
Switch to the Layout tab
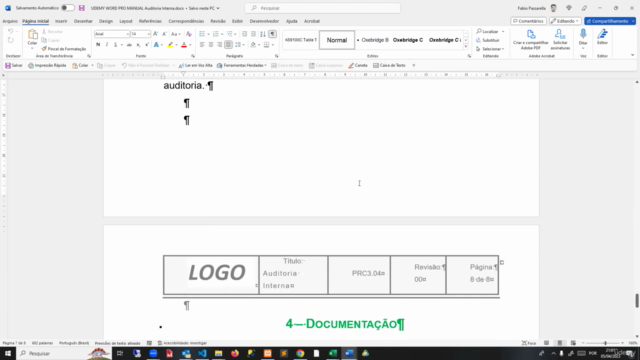(x=126, y=21)
